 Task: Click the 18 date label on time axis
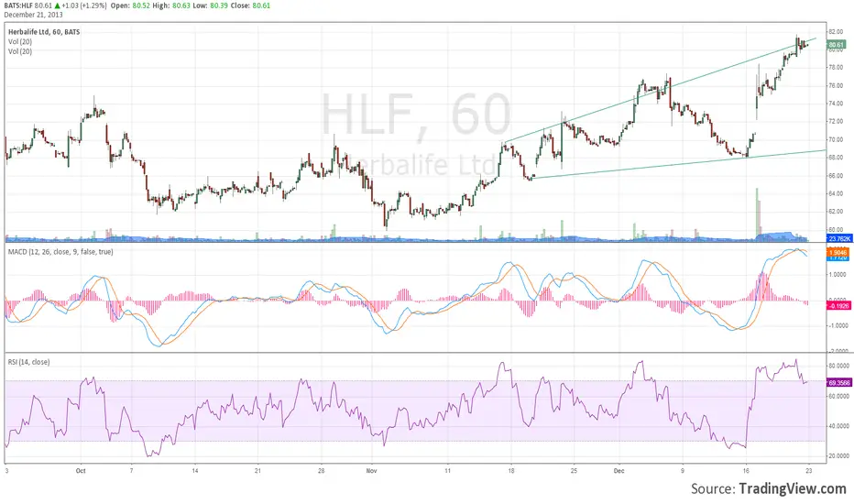coord(511,470)
